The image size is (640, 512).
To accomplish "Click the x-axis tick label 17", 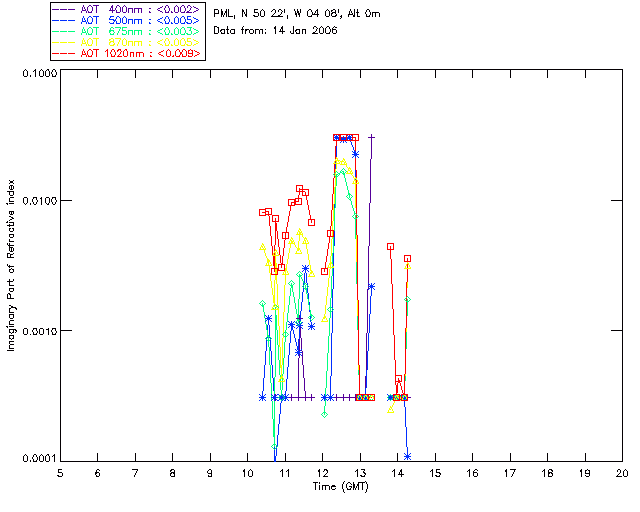I will (x=510, y=473).
